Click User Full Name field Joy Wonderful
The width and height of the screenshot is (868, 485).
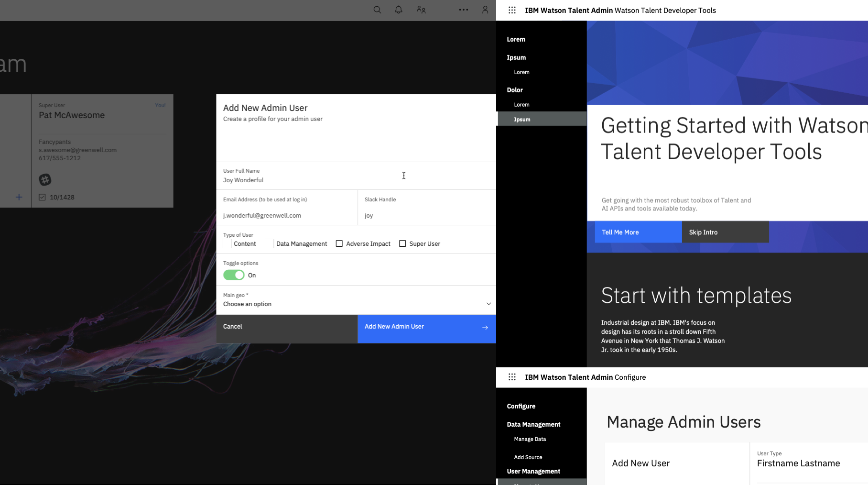[356, 176]
